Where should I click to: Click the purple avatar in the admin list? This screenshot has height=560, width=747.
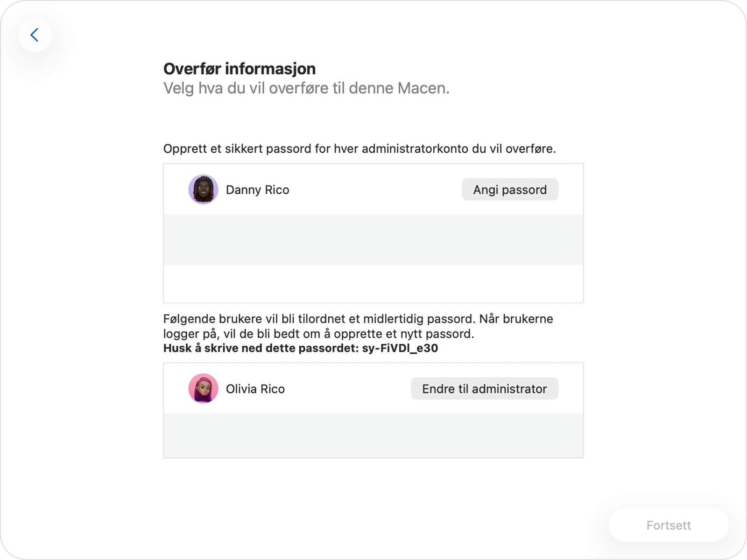point(203,189)
